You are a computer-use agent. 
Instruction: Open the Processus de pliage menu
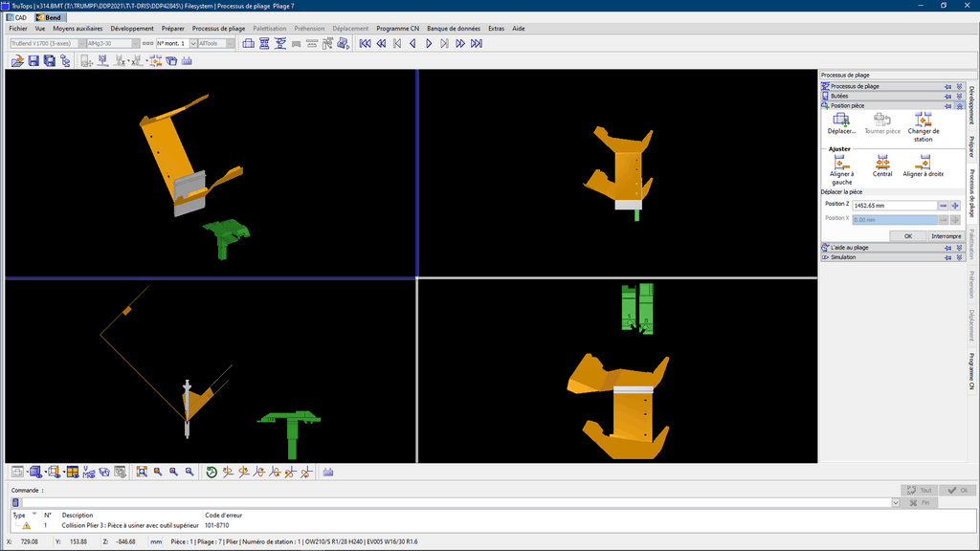[x=218, y=28]
